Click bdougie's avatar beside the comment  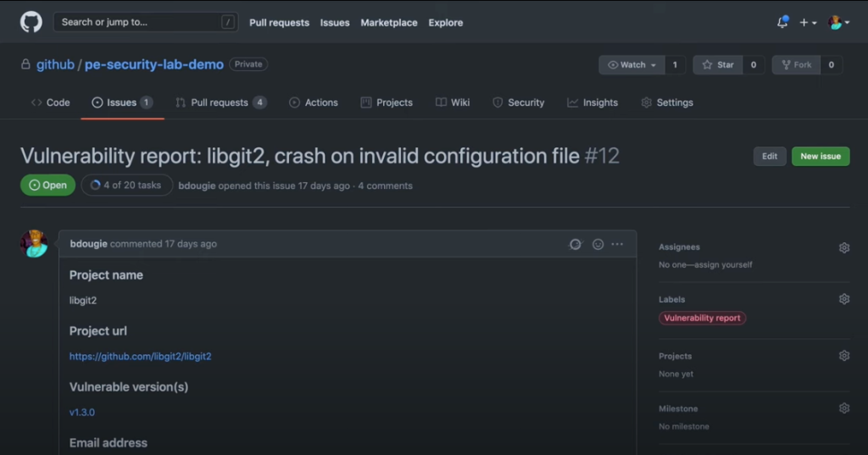(x=34, y=244)
